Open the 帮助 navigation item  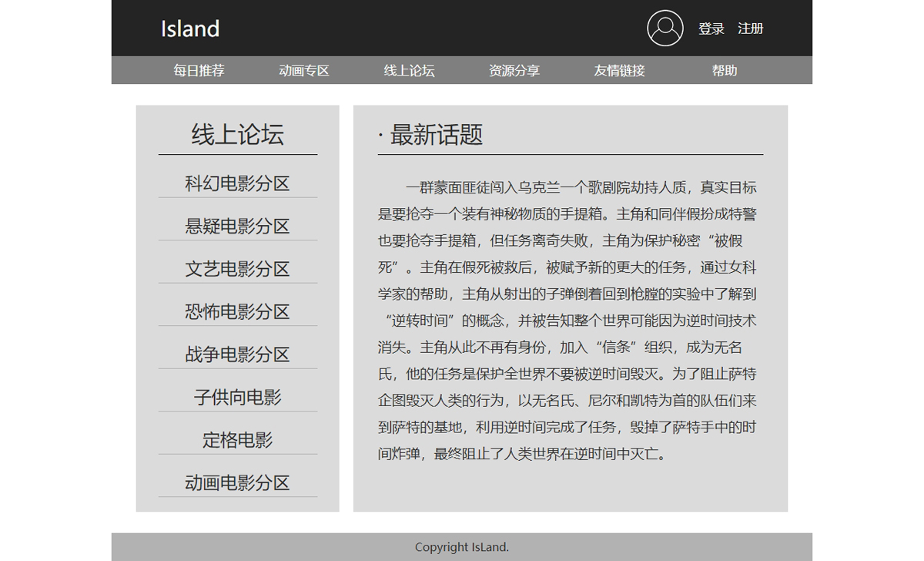725,70
